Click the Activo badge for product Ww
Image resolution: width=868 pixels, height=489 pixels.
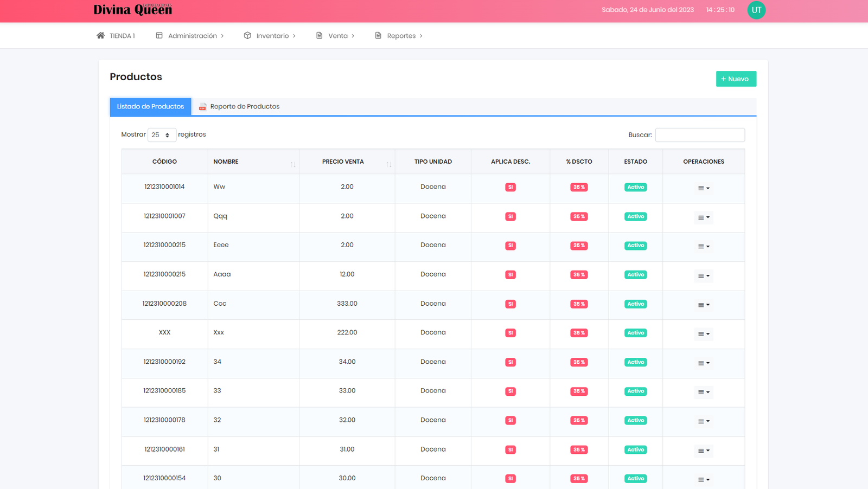635,187
